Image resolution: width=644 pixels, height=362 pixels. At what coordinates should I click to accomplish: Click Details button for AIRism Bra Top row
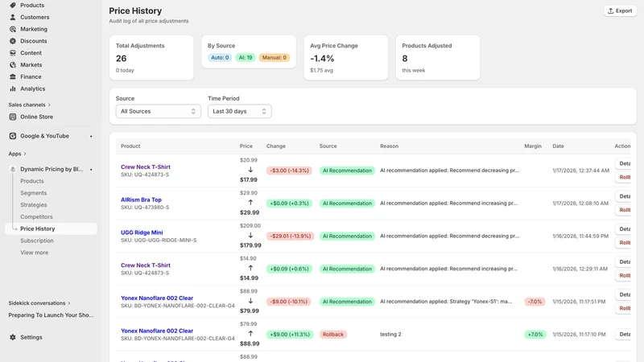[x=623, y=196]
